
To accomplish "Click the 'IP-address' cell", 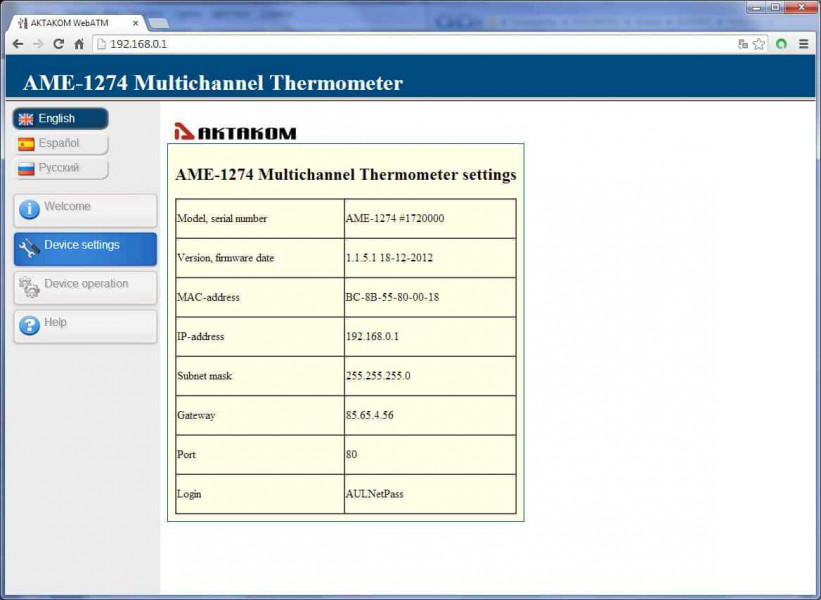I will (260, 336).
